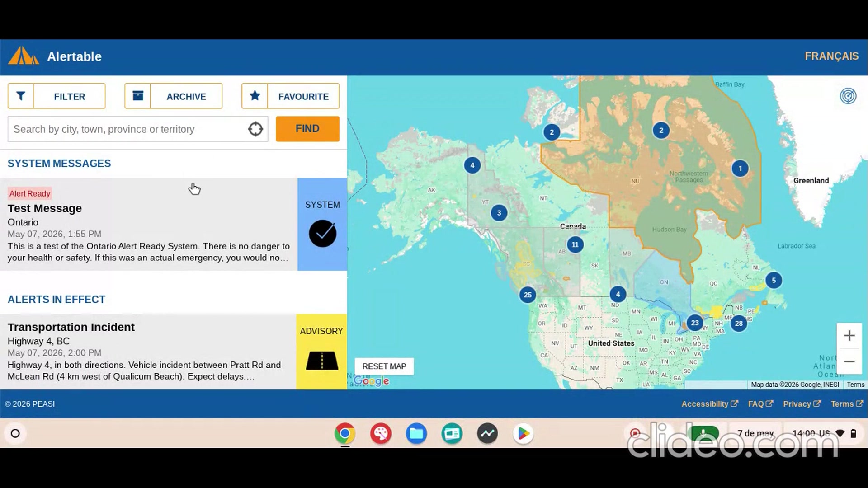Use current location crosshair icon
Screen dimensions: 868x488
pyautogui.click(x=255, y=129)
